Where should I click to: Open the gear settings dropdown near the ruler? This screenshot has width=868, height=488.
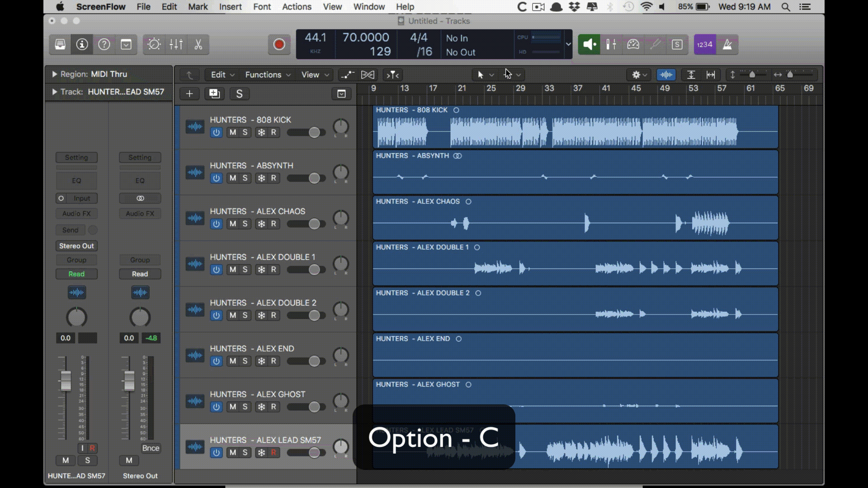[x=638, y=75]
